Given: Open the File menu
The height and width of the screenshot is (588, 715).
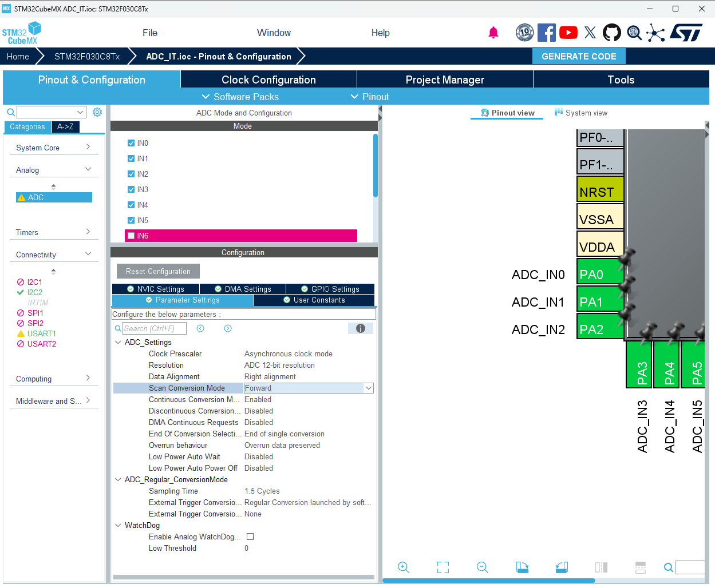Looking at the screenshot, I should coord(150,33).
